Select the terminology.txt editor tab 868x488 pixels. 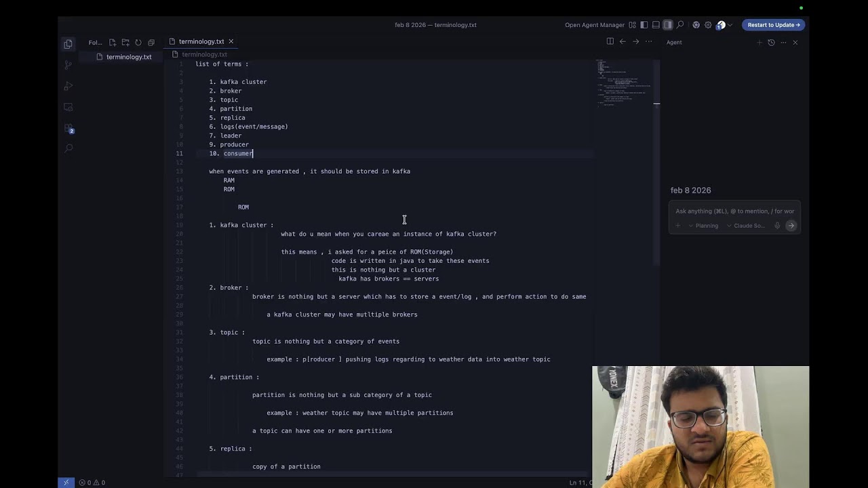pyautogui.click(x=201, y=41)
